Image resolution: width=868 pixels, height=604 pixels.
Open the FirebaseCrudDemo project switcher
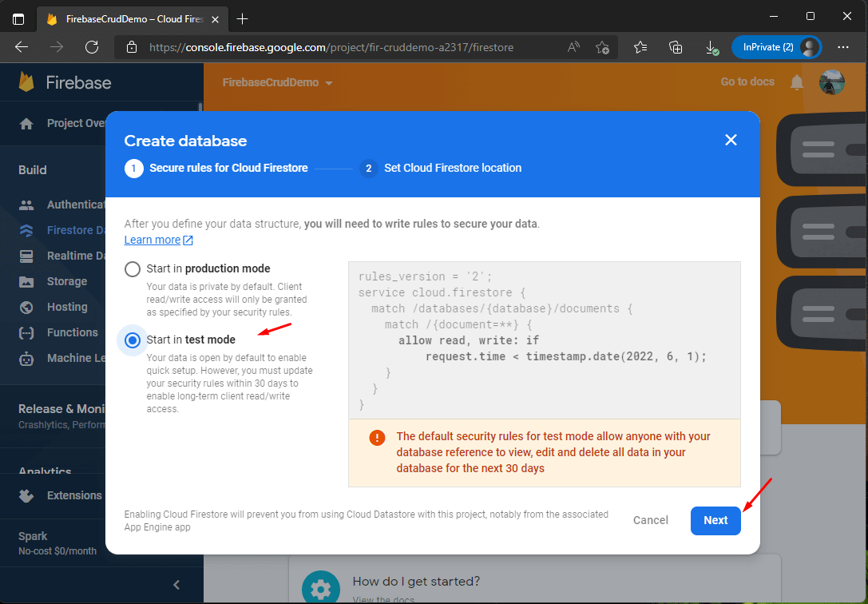[x=277, y=81]
